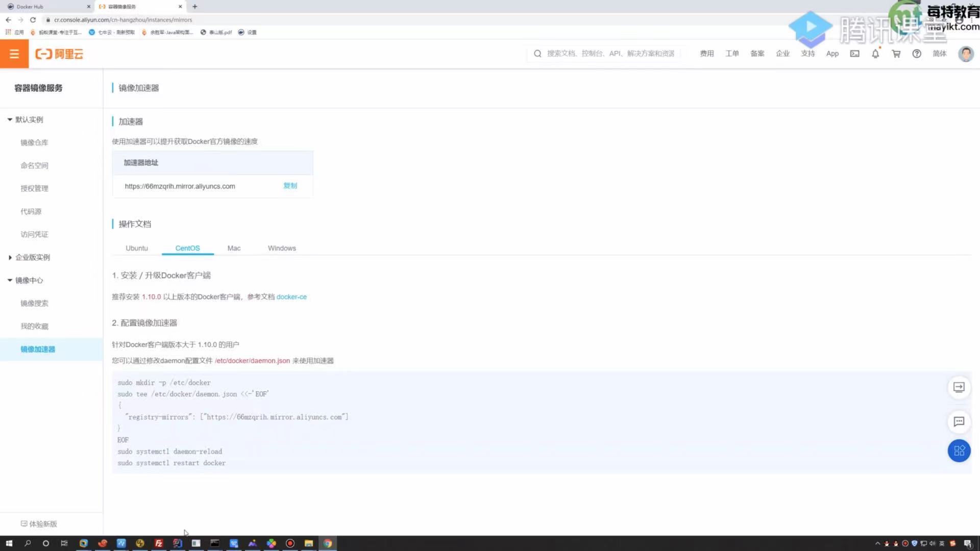Click the notification bell icon
This screenshot has height=551, width=980.
click(875, 54)
